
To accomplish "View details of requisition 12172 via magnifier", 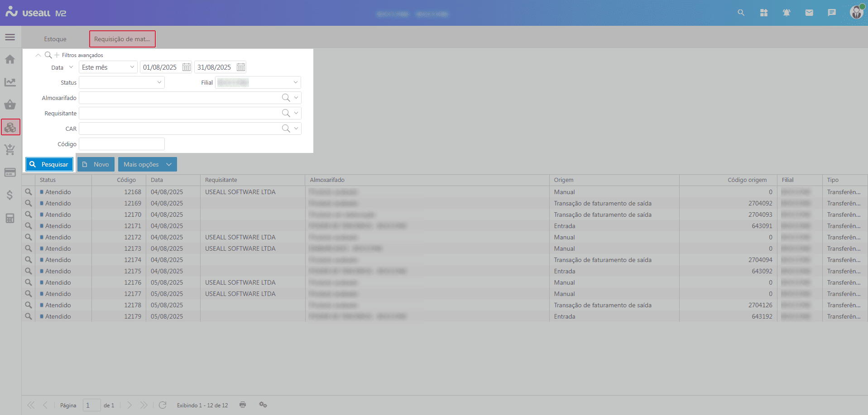I will pos(29,237).
